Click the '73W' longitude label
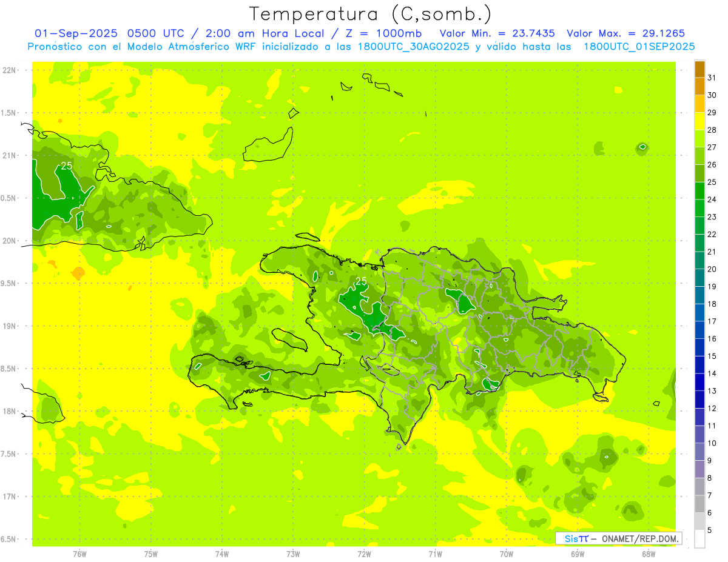Viewport: 728px width, 562px height. point(293,554)
